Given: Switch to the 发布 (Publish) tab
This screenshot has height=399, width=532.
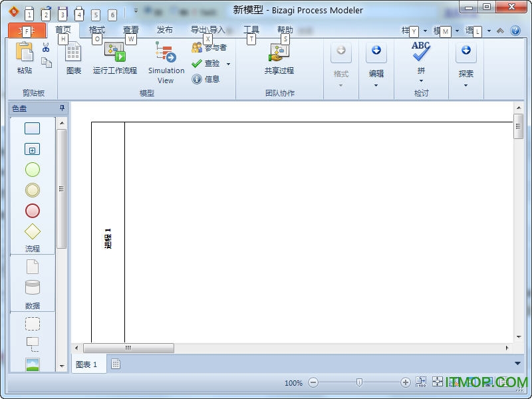Looking at the screenshot, I should coord(164,30).
